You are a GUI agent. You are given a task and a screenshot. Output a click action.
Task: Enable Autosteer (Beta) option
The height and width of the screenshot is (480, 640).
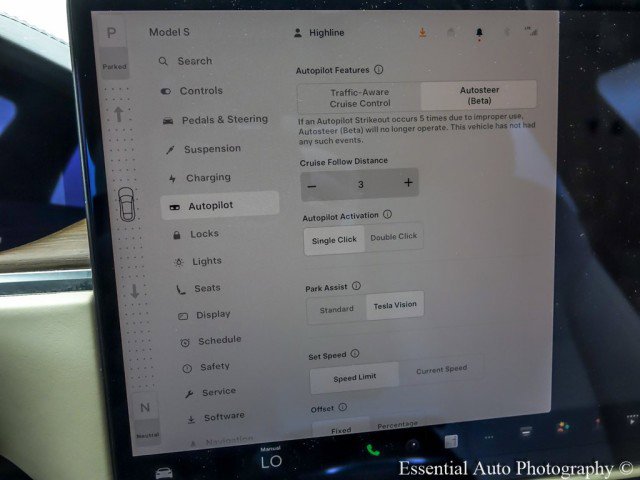478,95
